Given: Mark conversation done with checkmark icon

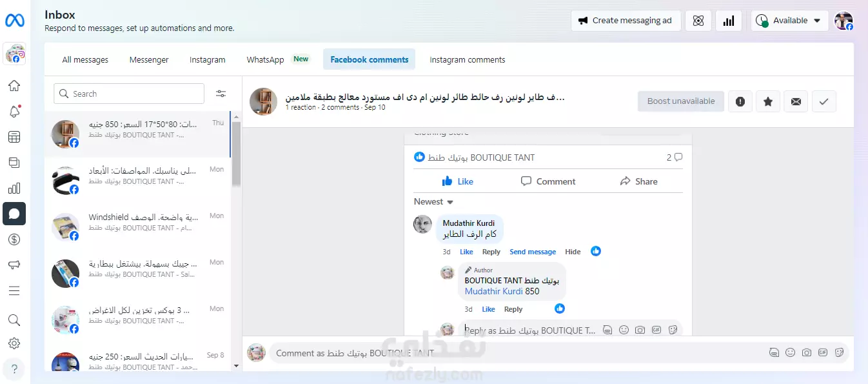Looking at the screenshot, I should [x=824, y=101].
